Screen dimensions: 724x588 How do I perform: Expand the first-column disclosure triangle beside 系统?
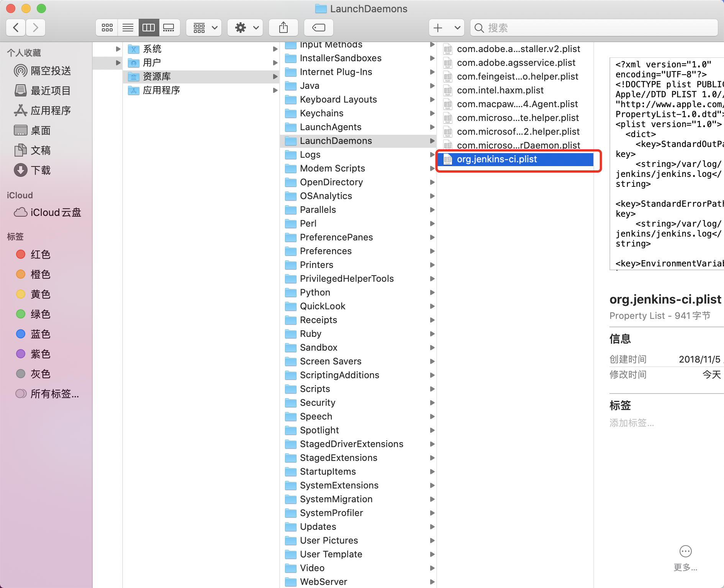point(118,49)
